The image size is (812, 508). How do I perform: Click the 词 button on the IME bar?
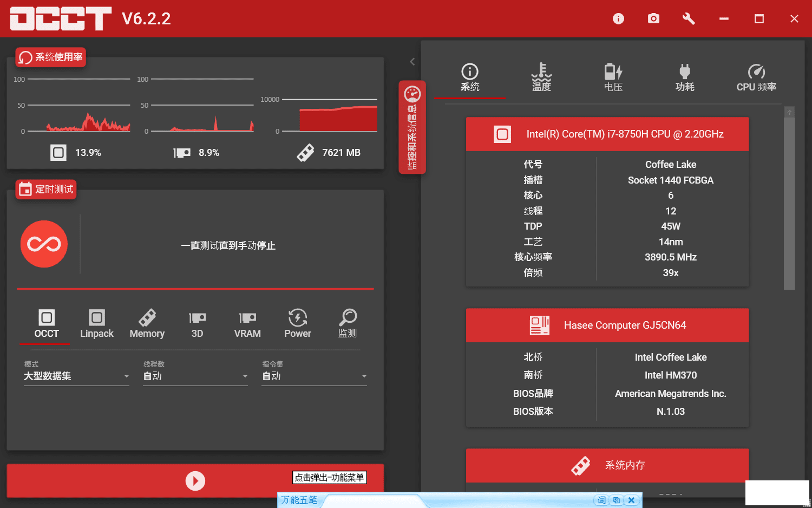click(x=601, y=500)
